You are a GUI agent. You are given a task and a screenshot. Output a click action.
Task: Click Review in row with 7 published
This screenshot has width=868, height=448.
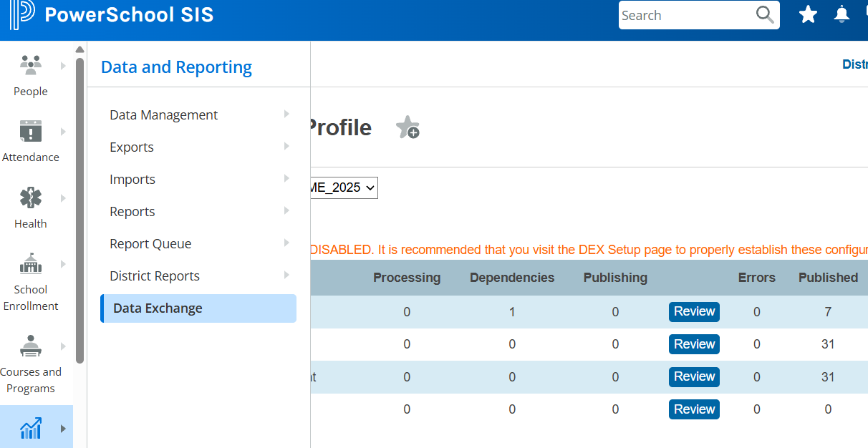[x=694, y=311]
